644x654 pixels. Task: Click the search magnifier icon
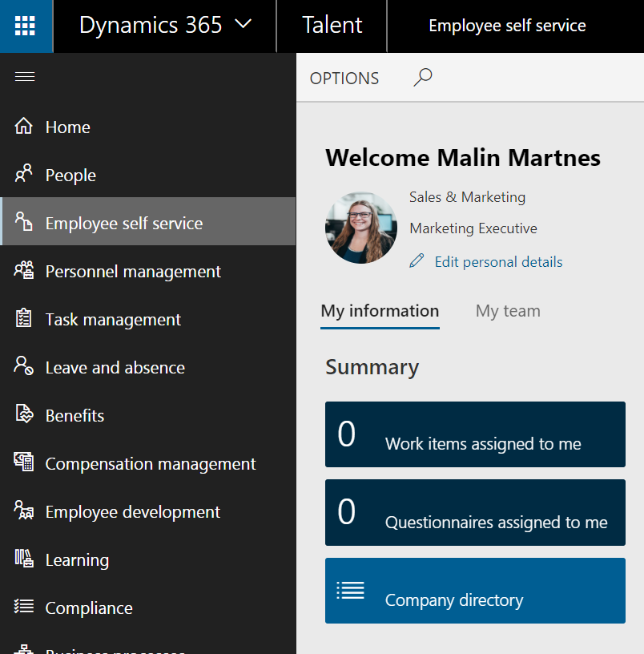[x=422, y=77]
